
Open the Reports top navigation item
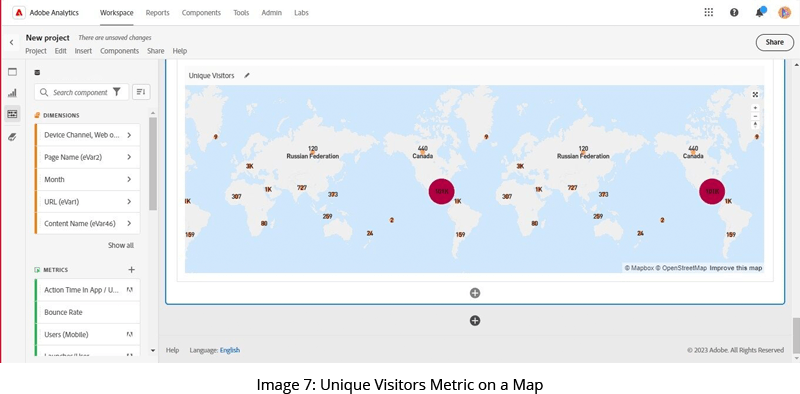(158, 13)
